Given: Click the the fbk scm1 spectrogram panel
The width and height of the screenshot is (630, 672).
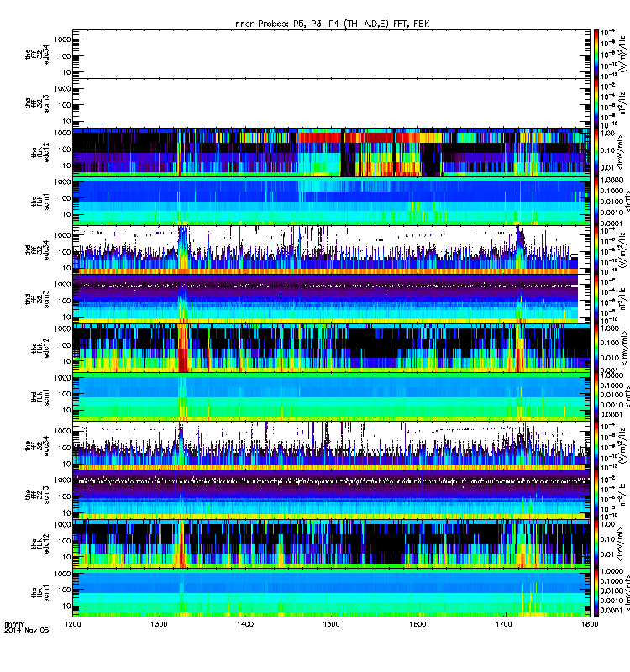Looking at the screenshot, I should (331, 593).
